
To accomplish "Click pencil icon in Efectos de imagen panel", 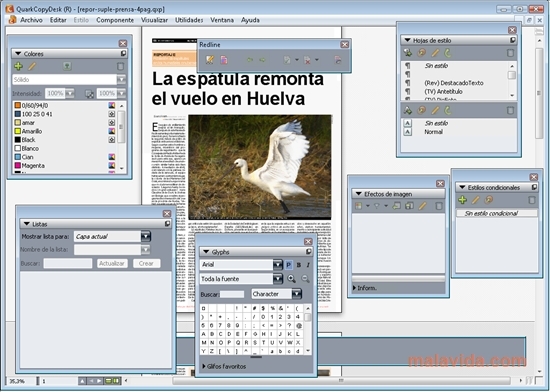I will 423,206.
